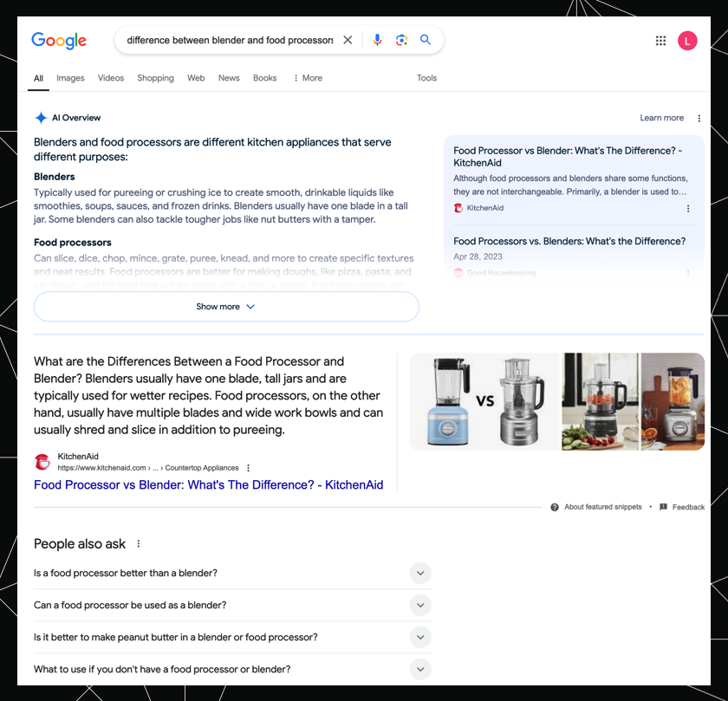
Task: Click the blender vs food processor thumbnail
Action: [484, 401]
